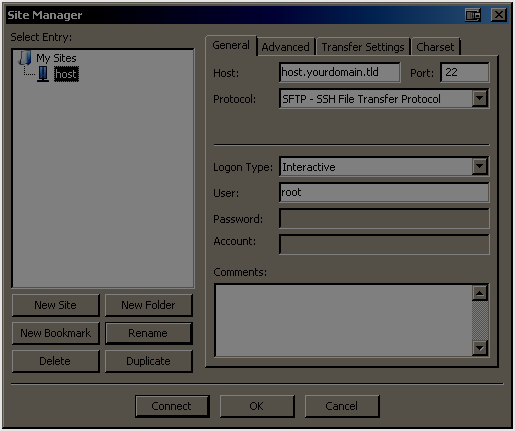Click the Rename button

pos(149,333)
